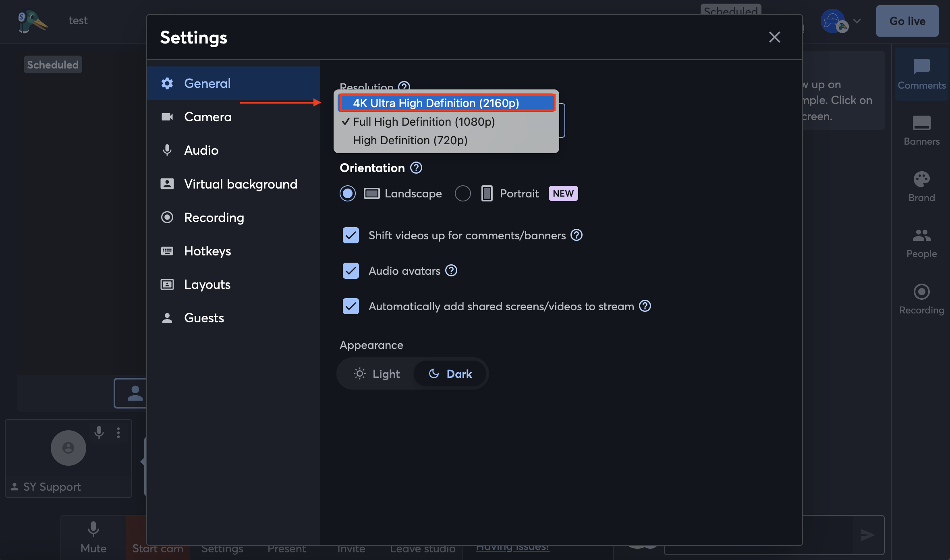Expand the account avatar dropdown
This screenshot has width=950, height=560.
(857, 21)
